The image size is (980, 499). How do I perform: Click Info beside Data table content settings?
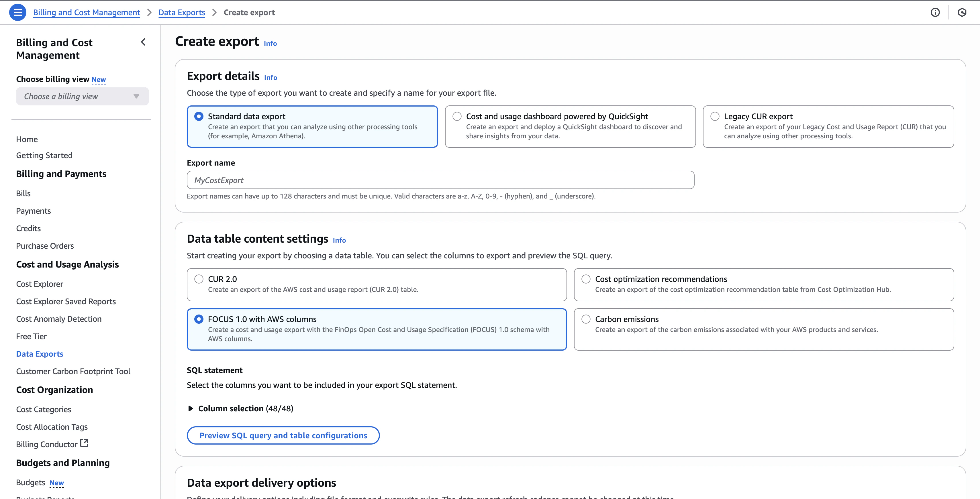[339, 240]
